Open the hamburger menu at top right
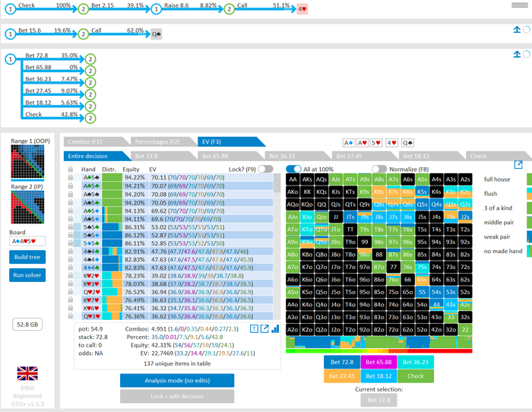The height and width of the screenshot is (412, 532). [x=519, y=5]
